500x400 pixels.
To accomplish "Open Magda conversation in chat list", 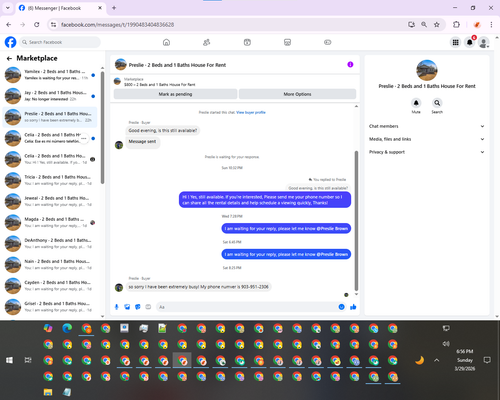I will 50,222.
